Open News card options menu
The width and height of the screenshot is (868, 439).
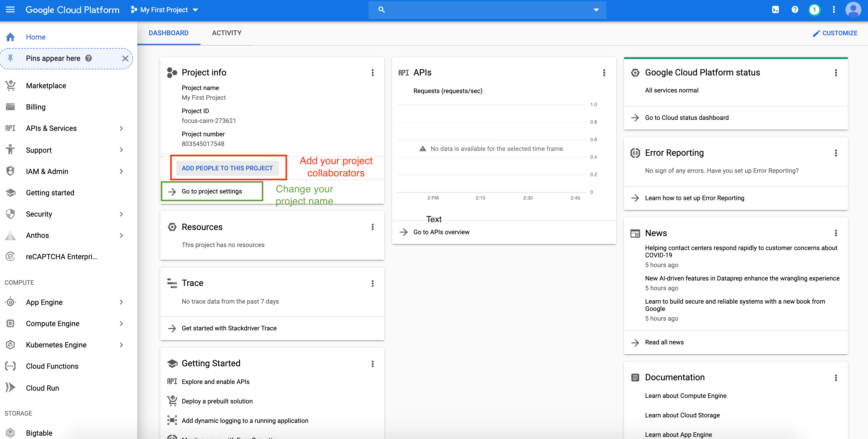836,233
